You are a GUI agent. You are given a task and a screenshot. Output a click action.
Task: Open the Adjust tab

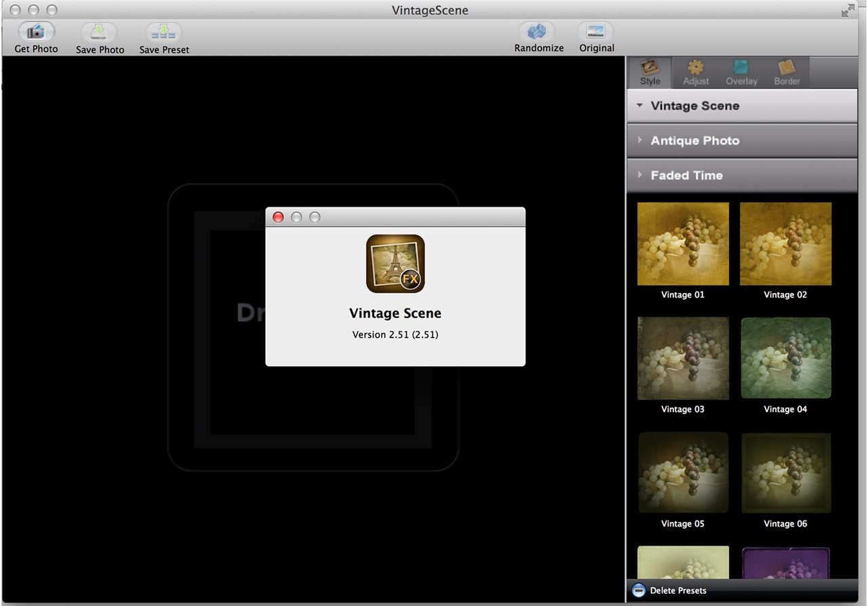696,73
